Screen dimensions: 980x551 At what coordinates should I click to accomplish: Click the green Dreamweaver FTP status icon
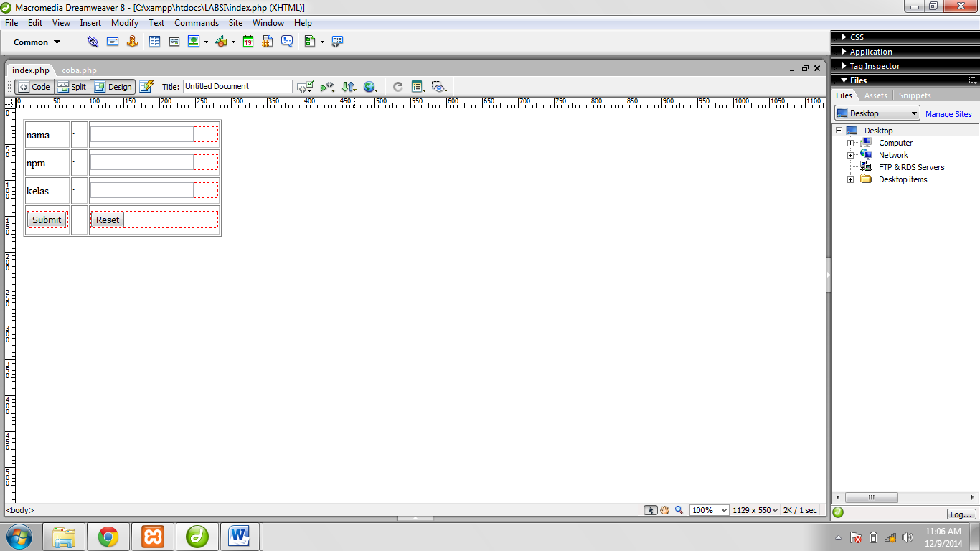838,513
